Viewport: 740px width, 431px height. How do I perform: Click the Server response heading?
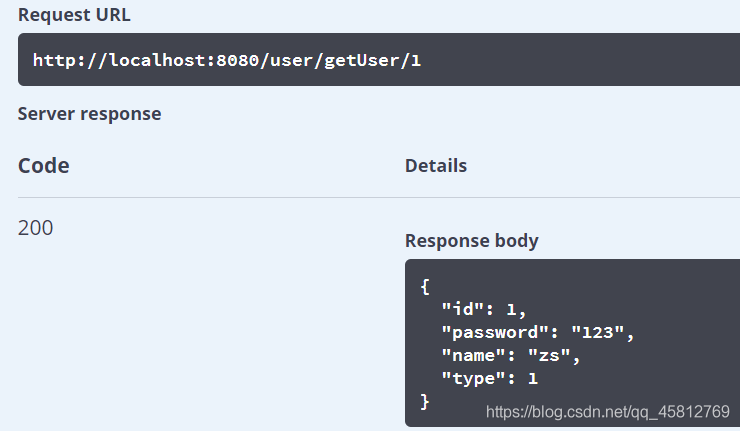click(x=89, y=114)
